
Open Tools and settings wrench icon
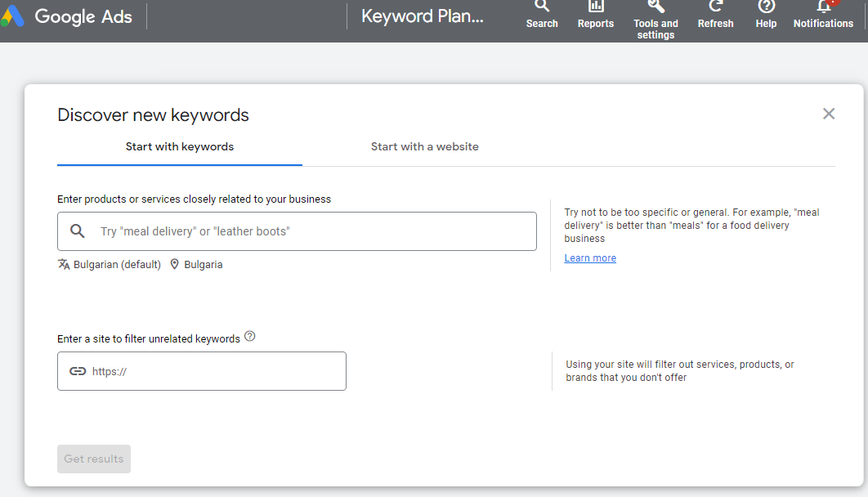click(655, 8)
